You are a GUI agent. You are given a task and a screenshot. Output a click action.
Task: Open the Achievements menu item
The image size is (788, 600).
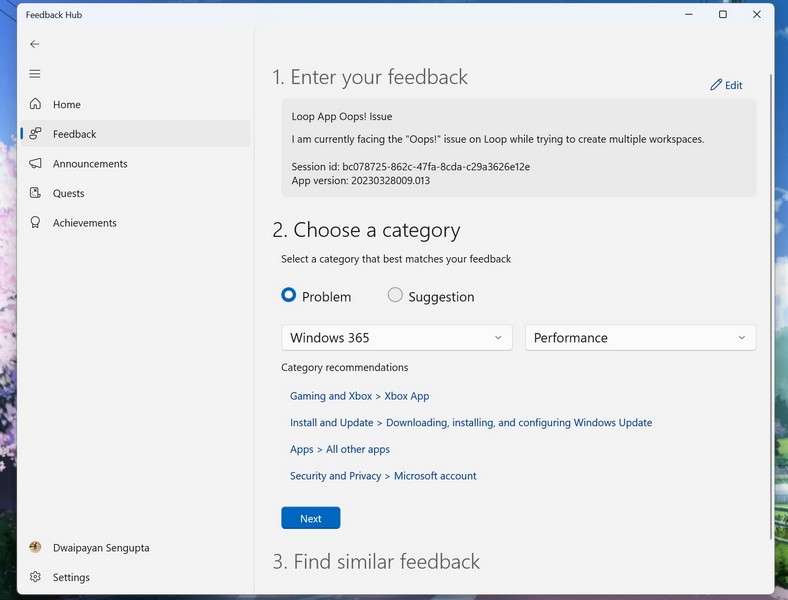[x=85, y=223]
